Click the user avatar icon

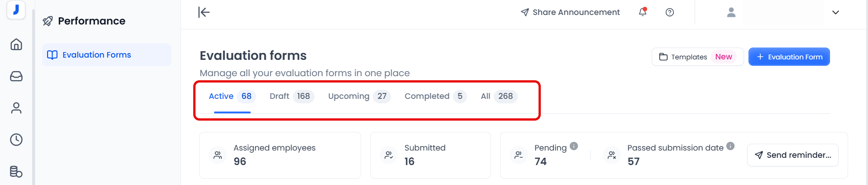731,12
